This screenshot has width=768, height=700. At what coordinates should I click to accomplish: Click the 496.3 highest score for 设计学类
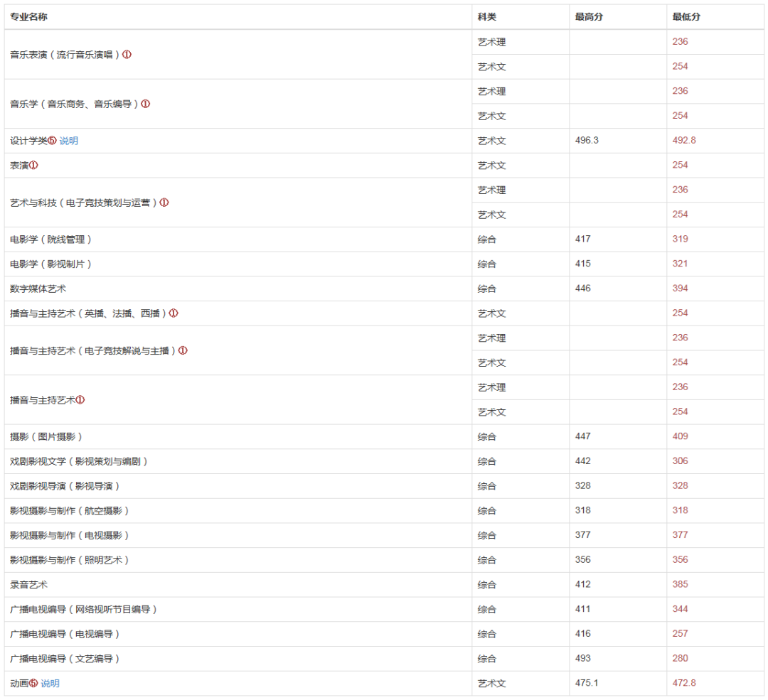point(587,141)
